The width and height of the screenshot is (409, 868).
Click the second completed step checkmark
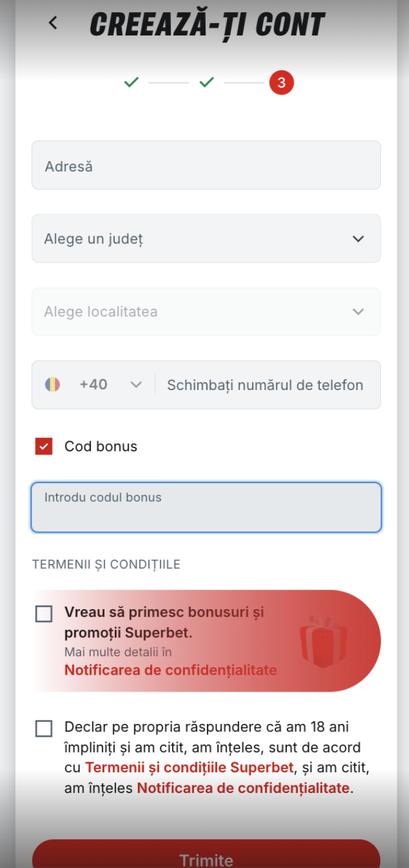(x=206, y=82)
